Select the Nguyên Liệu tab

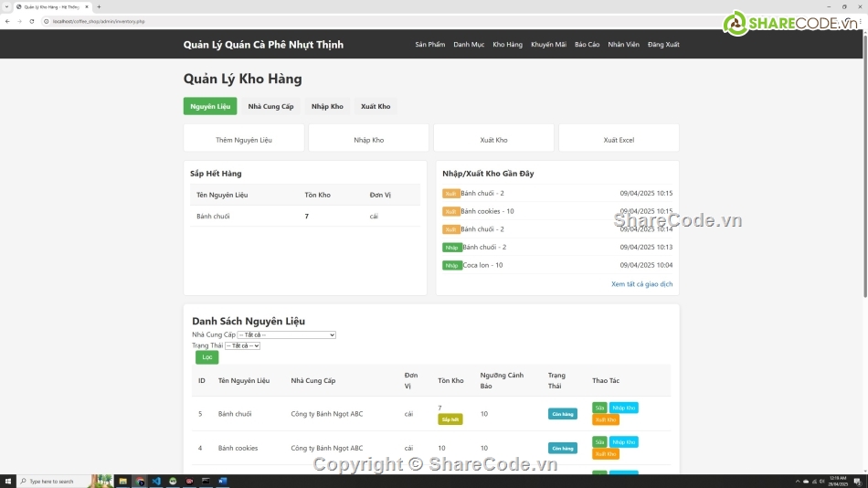coord(210,106)
